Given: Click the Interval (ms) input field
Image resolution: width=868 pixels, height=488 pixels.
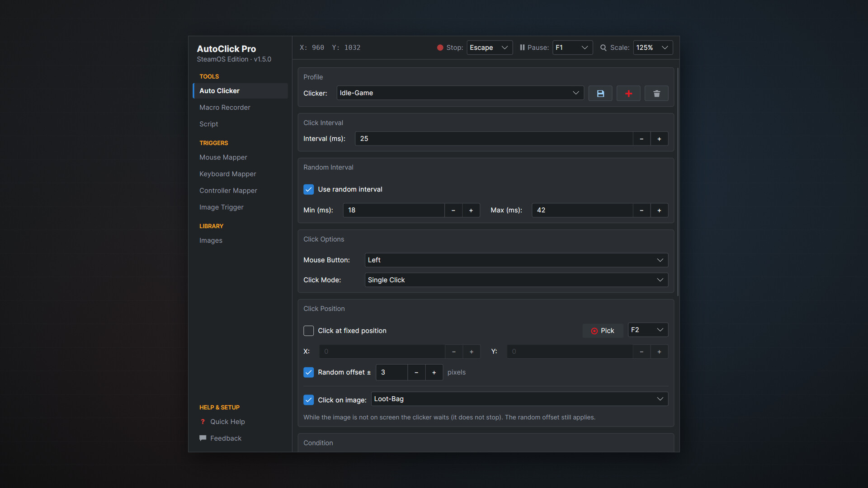Looking at the screenshot, I should tap(494, 139).
